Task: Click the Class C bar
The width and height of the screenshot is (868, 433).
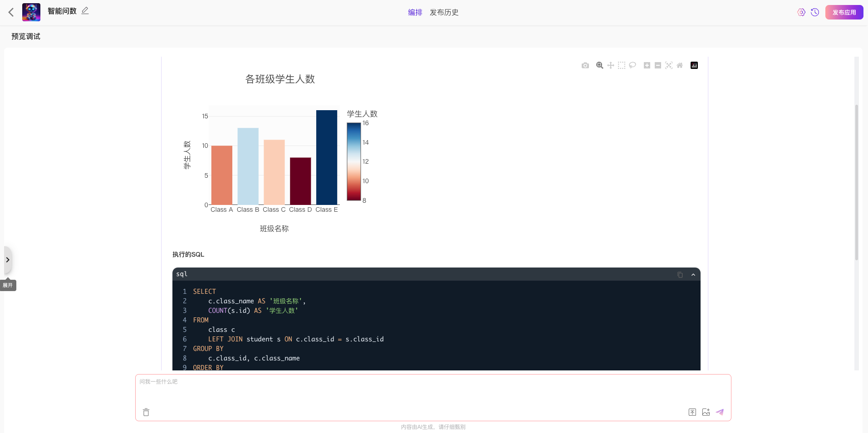Action: (x=274, y=172)
